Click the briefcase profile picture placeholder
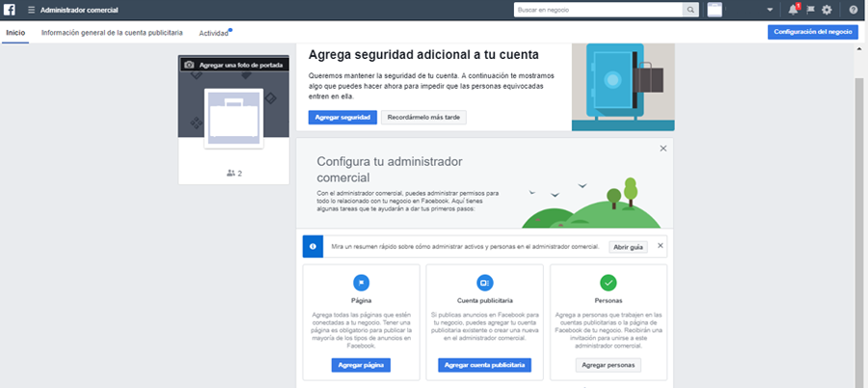This screenshot has width=868, height=388. [x=233, y=119]
